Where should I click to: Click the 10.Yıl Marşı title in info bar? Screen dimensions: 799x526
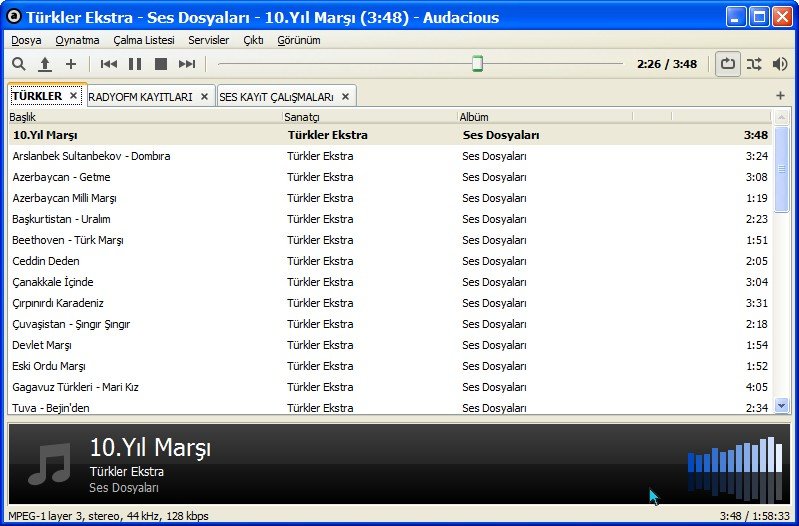pyautogui.click(x=150, y=448)
